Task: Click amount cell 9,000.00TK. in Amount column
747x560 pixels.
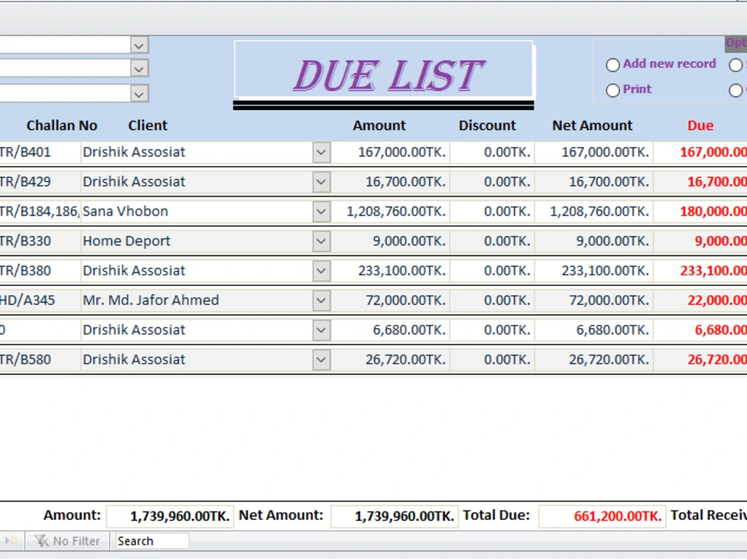Action: pyautogui.click(x=391, y=241)
